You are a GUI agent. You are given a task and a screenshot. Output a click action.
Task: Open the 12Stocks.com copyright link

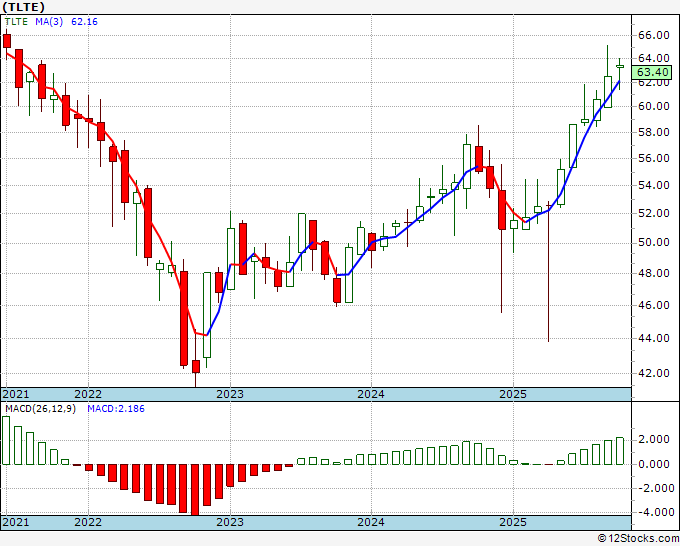coord(638,539)
